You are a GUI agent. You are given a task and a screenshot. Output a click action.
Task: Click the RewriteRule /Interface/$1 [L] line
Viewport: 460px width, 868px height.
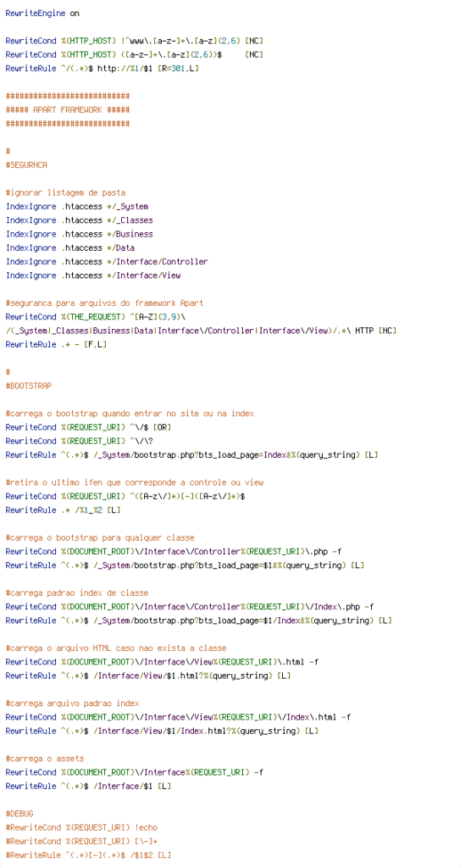pos(89,786)
